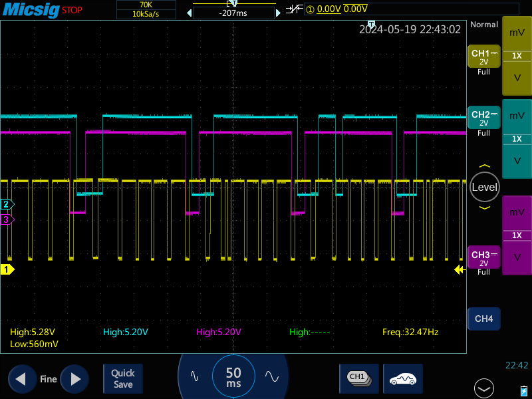532x399 pixels.
Task: Toggle the CH2 channel button
Action: coord(483,118)
